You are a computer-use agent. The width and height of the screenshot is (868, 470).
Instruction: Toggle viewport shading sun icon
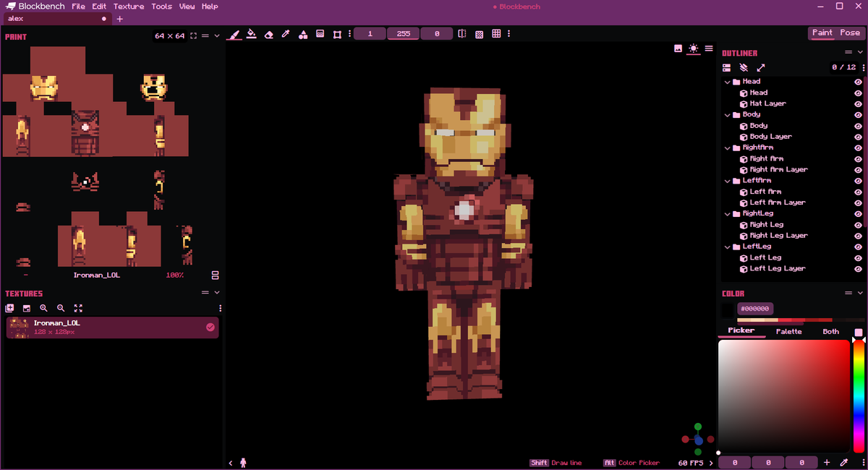(x=694, y=48)
